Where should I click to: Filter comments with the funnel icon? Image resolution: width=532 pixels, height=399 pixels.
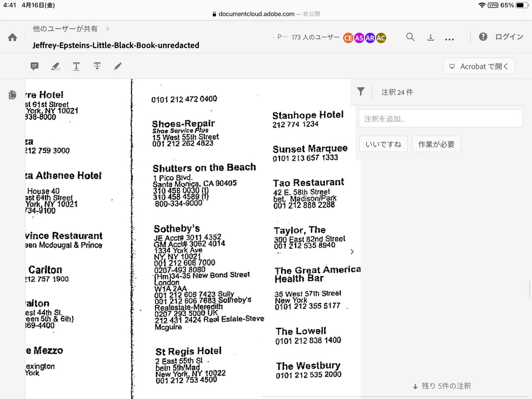coord(361,92)
